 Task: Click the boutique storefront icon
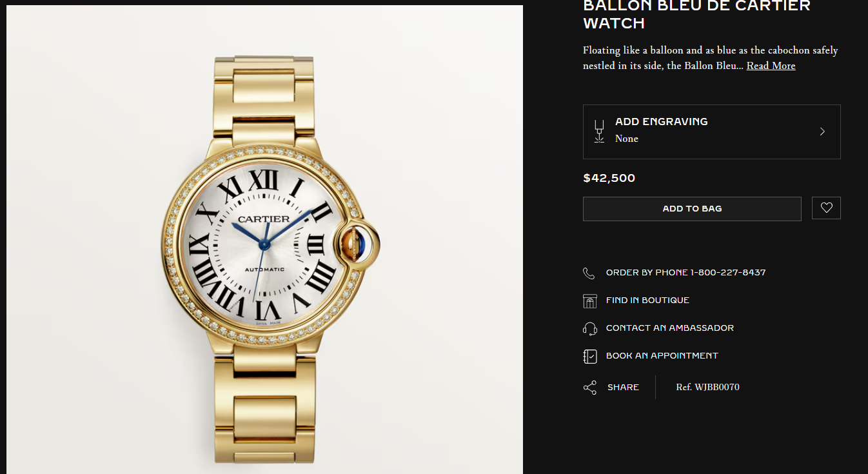coord(589,301)
